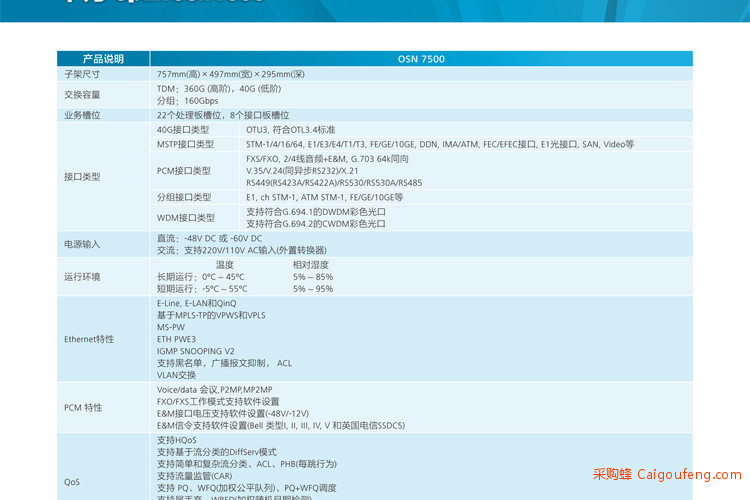The width and height of the screenshot is (750, 500).
Task: Click the 短期运行: -5°C ~ 55°C value
Action: [x=202, y=289]
